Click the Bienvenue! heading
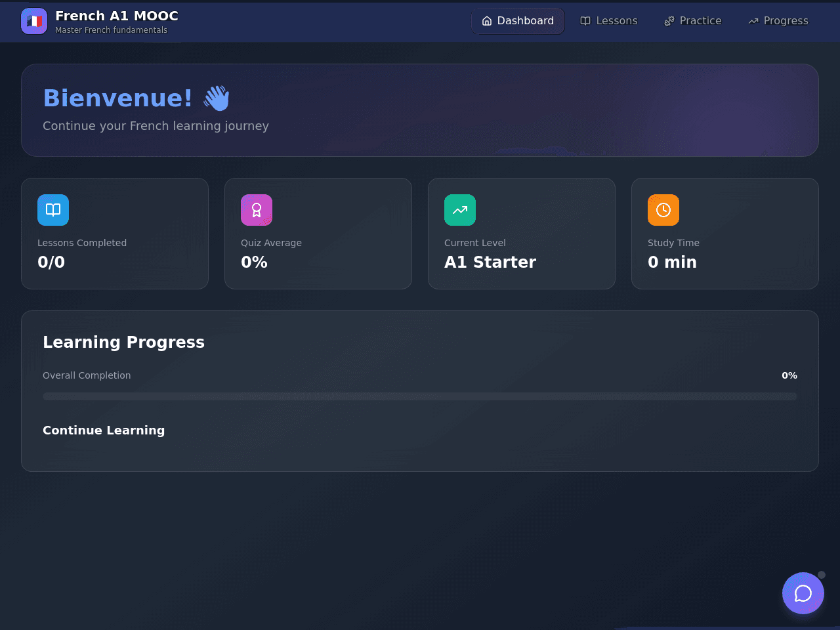Viewport: 840px width, 630px height. pyautogui.click(x=118, y=98)
